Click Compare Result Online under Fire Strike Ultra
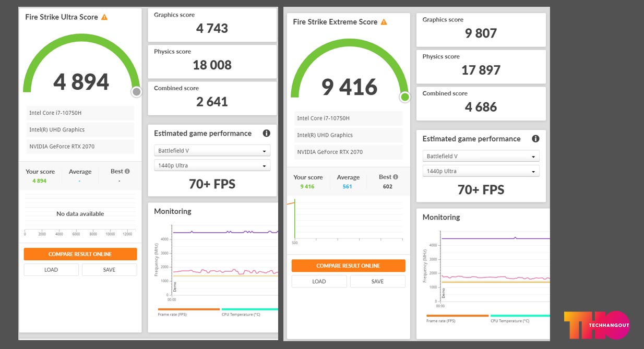The width and height of the screenshot is (644, 349). tap(80, 254)
